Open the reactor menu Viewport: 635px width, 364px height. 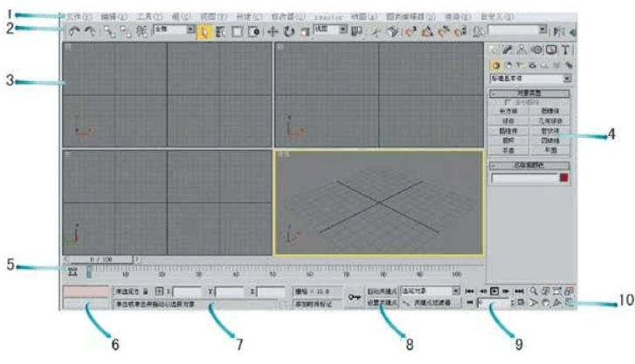click(328, 17)
